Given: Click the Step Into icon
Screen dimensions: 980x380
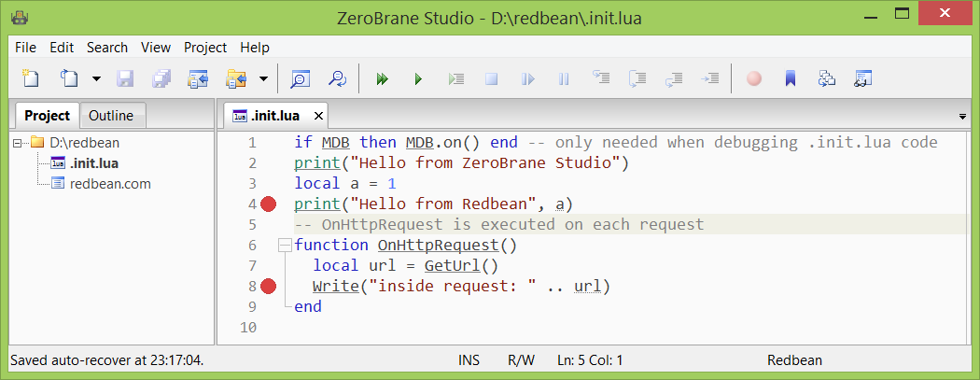Looking at the screenshot, I should tap(601, 78).
